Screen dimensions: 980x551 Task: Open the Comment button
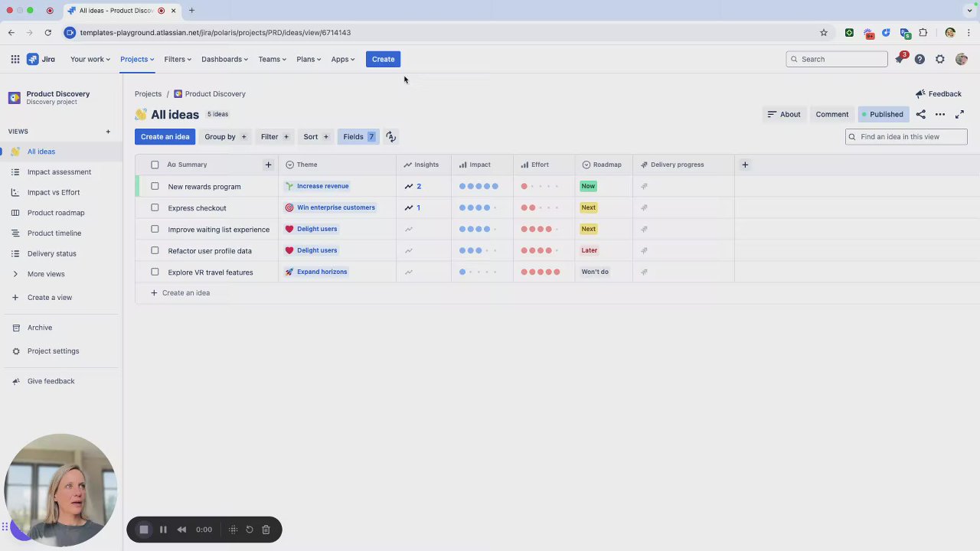point(832,114)
